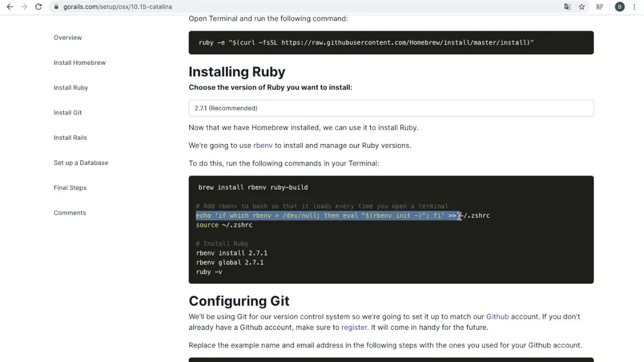Click the NP extension icon
Screen dimensions: 644x362
tap(599, 7)
